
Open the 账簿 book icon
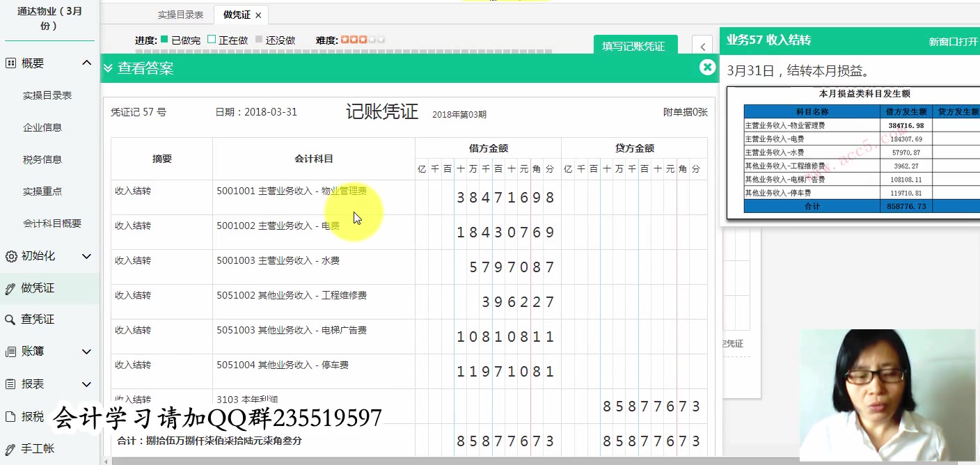click(10, 351)
